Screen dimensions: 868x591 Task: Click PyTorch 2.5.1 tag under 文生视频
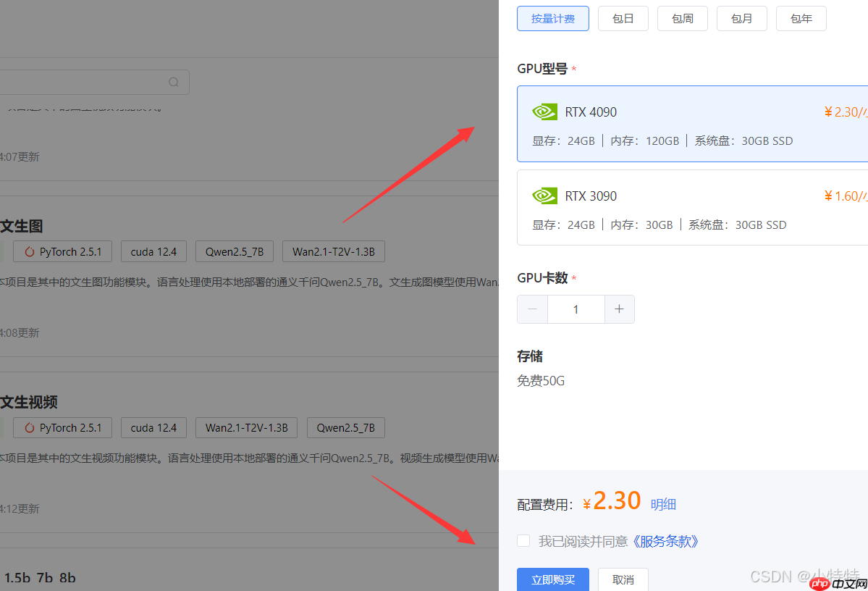62,427
